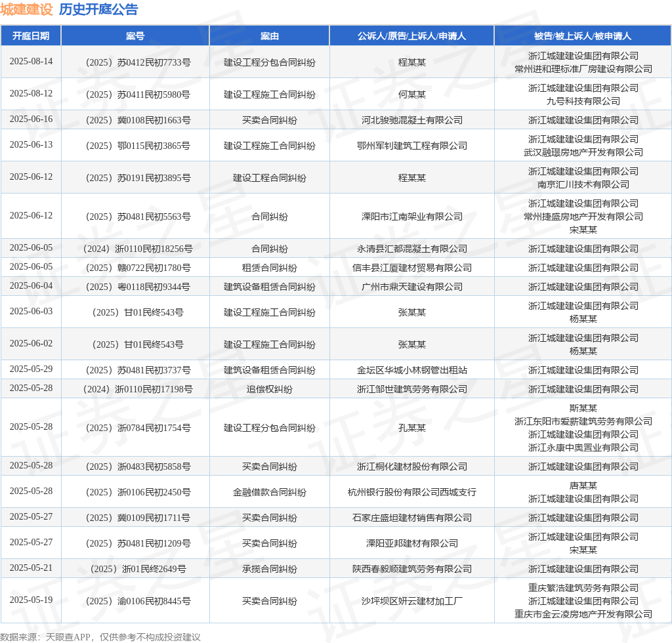Select date cell 2025-06-16

[31, 119]
